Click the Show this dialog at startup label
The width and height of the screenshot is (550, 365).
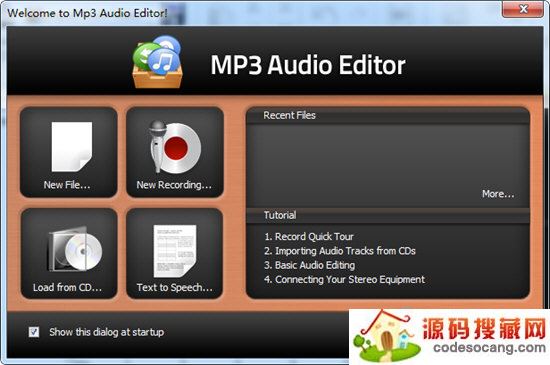pos(107,332)
